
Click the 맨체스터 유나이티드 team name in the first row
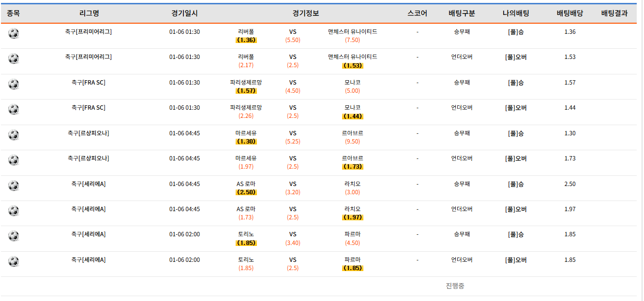[x=352, y=32]
